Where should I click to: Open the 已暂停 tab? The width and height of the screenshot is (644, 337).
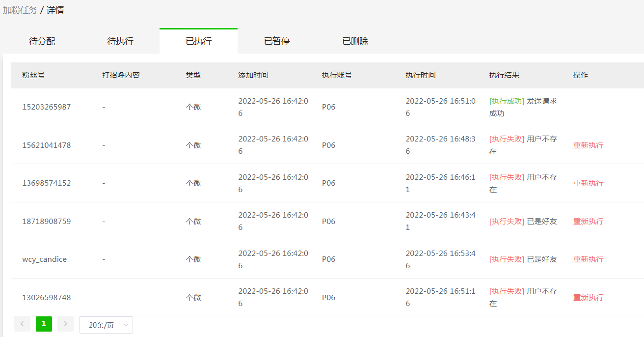(x=277, y=41)
